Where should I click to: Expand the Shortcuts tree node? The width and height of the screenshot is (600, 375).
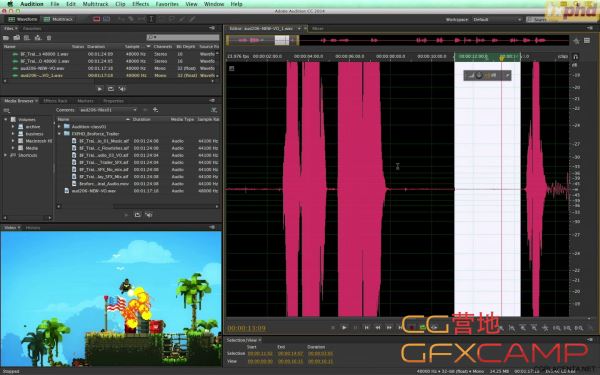point(5,155)
